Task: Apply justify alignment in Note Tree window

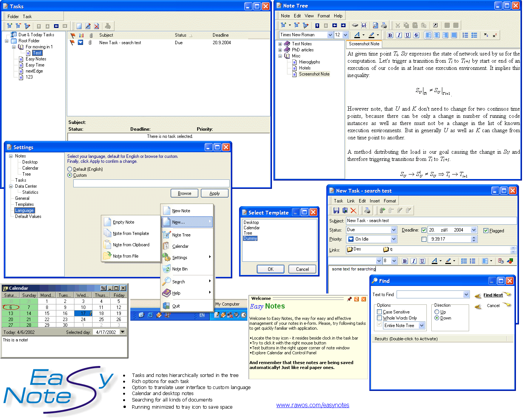Action: click(x=454, y=35)
